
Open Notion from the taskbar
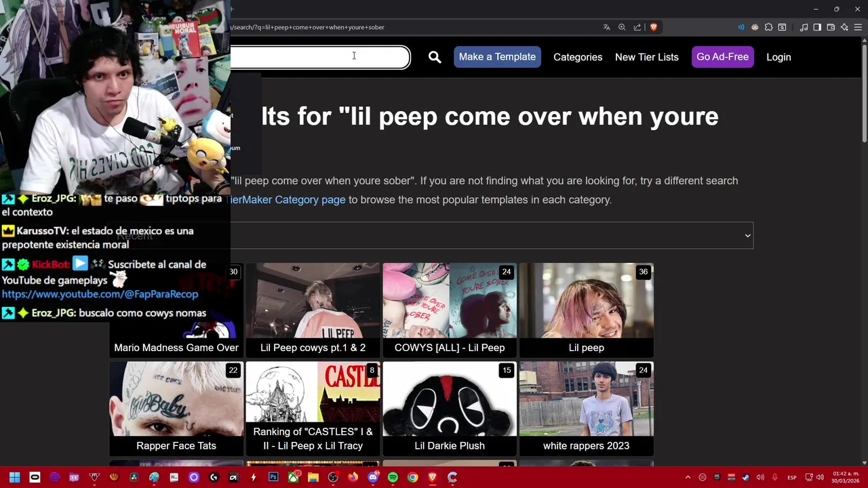(x=174, y=477)
